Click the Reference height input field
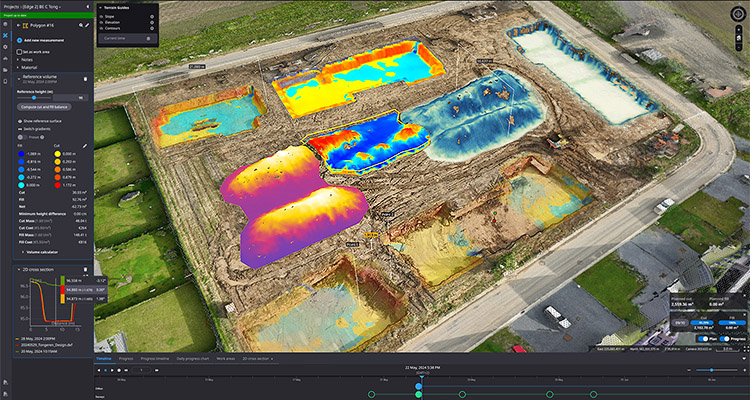Screen dimensions: 750x400 tap(70, 98)
